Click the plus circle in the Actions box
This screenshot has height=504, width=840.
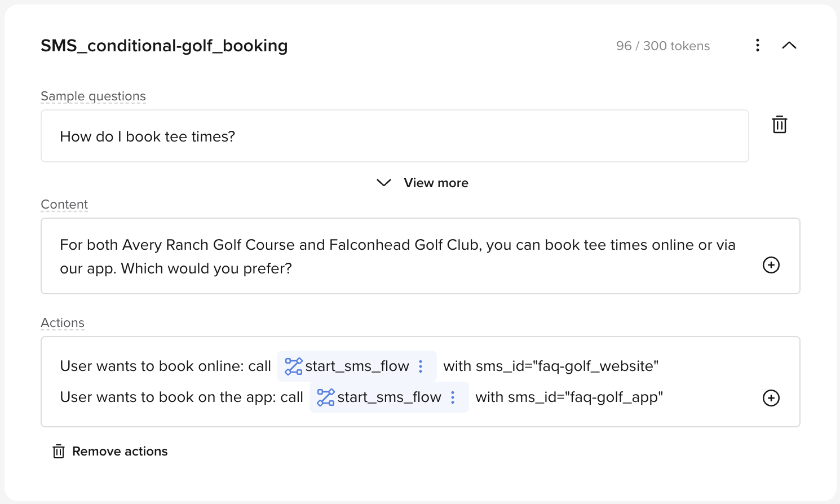[771, 398]
